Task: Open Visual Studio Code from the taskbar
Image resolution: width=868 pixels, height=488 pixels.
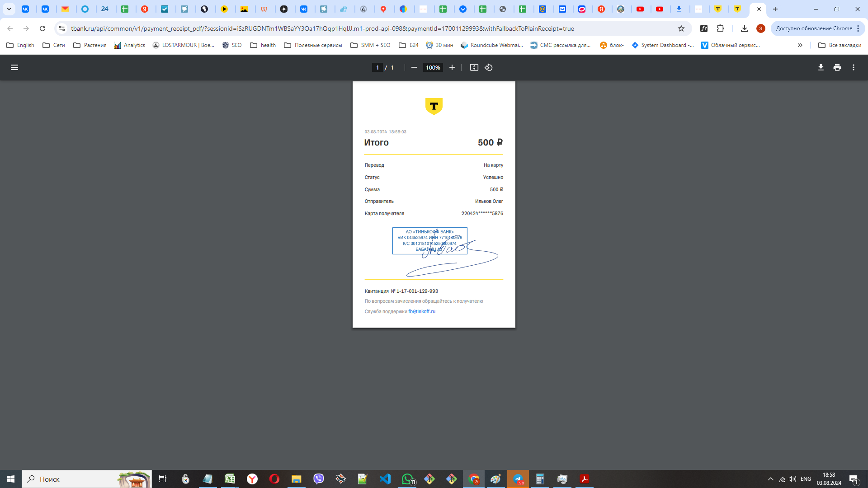Action: coord(385,479)
